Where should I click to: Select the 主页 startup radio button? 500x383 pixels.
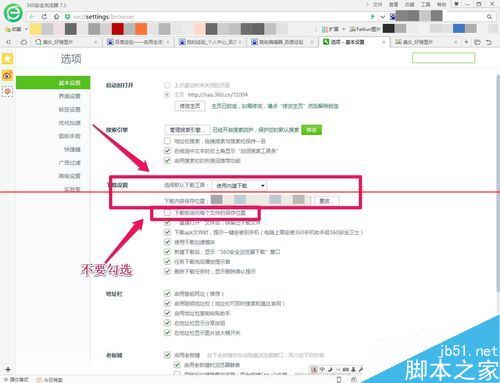[x=167, y=95]
